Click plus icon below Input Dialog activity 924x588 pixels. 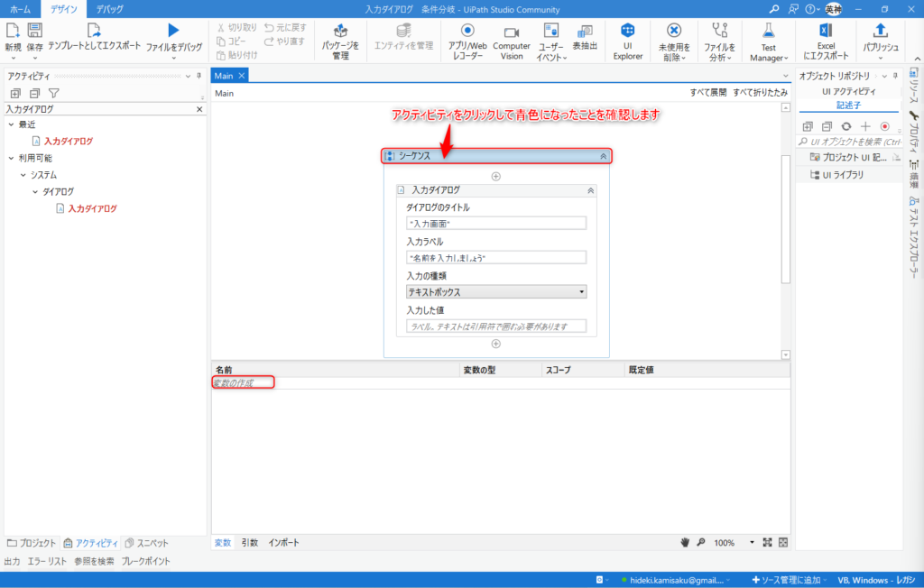[x=495, y=344]
